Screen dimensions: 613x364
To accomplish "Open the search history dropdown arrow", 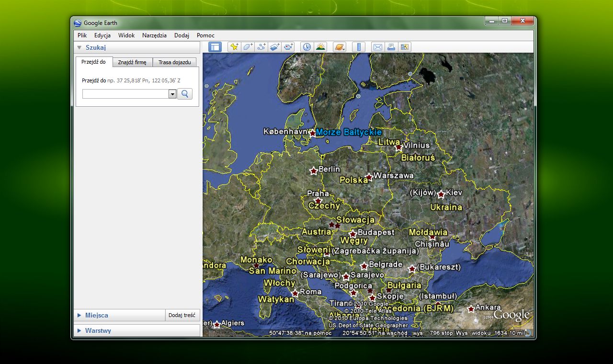I will 172,94.
